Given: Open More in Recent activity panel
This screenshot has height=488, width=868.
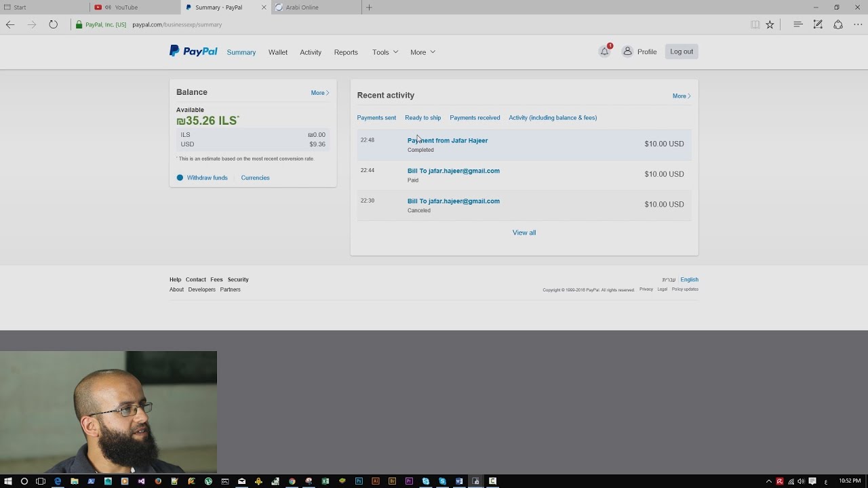Looking at the screenshot, I should (x=682, y=96).
